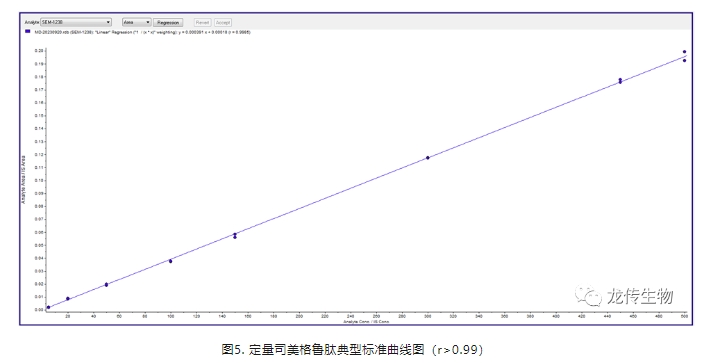Open the Analyte SEM-1238 dropdown

click(x=76, y=22)
